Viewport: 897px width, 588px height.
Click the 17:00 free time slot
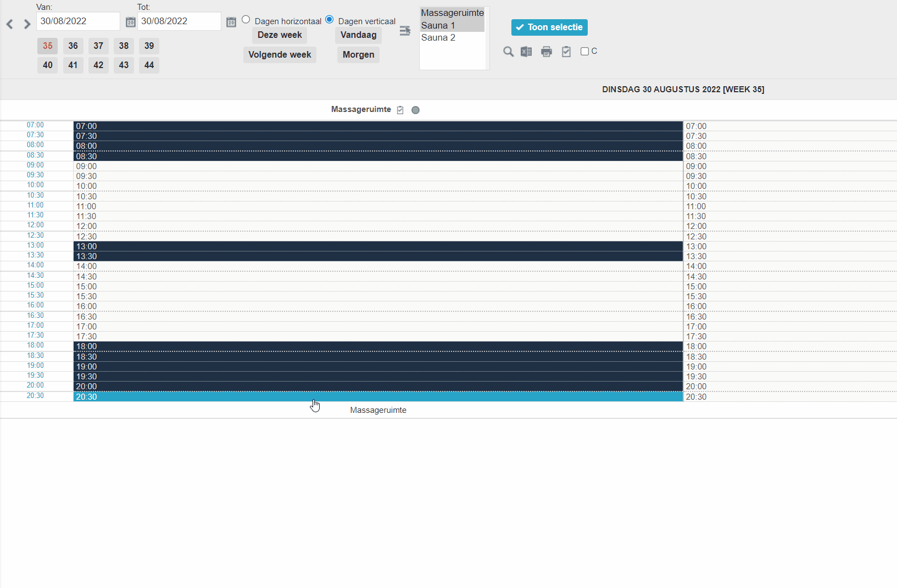tap(378, 327)
